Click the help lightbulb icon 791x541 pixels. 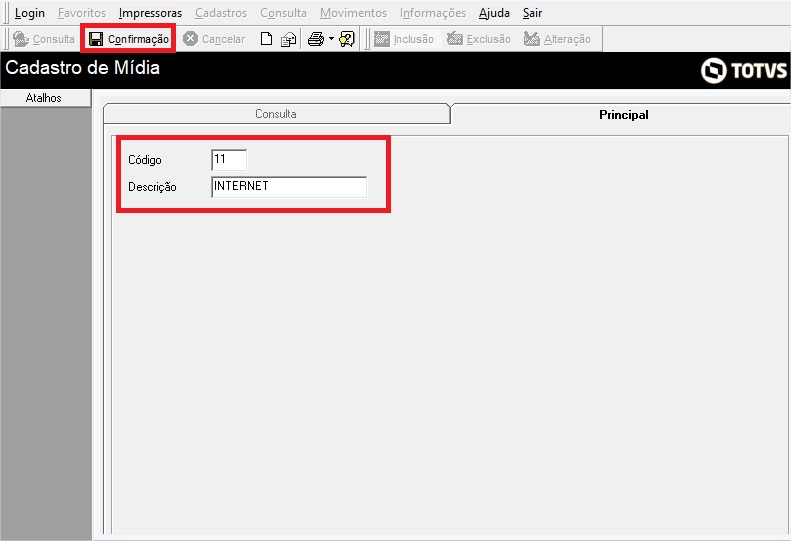coord(347,39)
